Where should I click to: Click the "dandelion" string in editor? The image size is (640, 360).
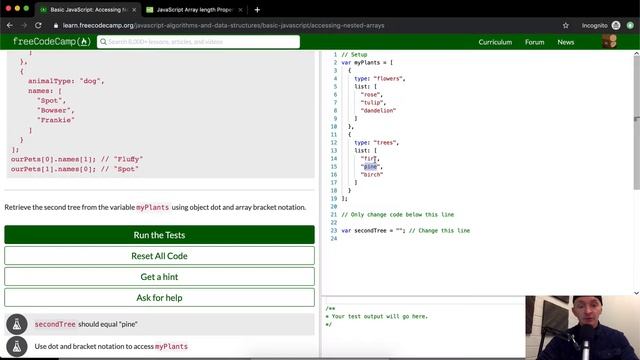378,111
